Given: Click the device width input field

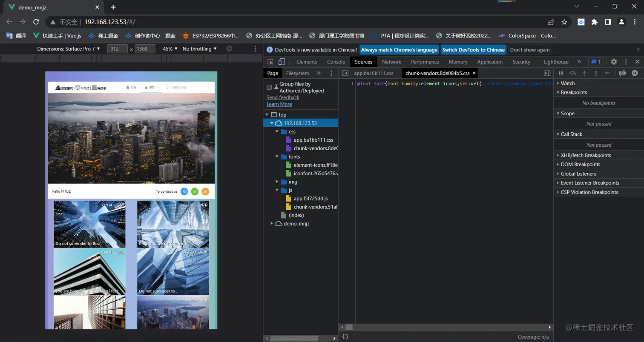Looking at the screenshot, I should (118, 49).
